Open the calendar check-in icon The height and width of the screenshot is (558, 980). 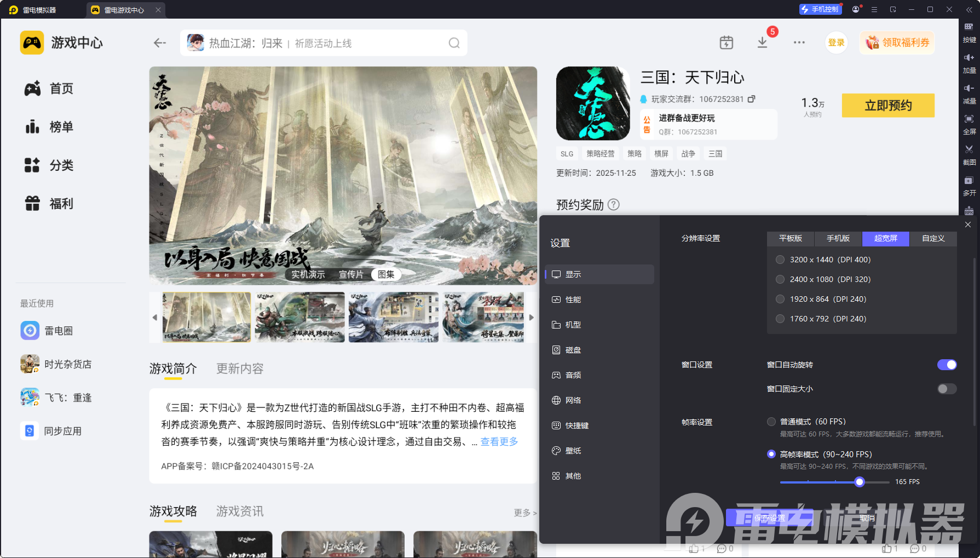click(726, 43)
